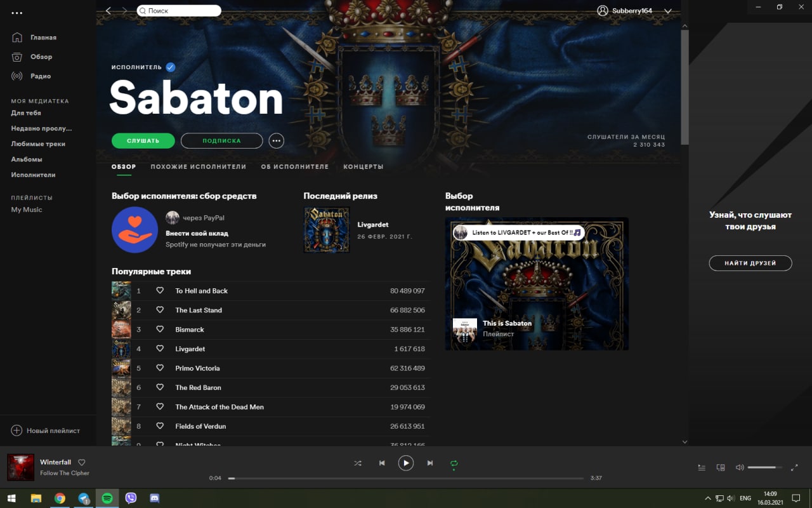
Task: Open Viber from the taskbar
Action: [x=131, y=498]
